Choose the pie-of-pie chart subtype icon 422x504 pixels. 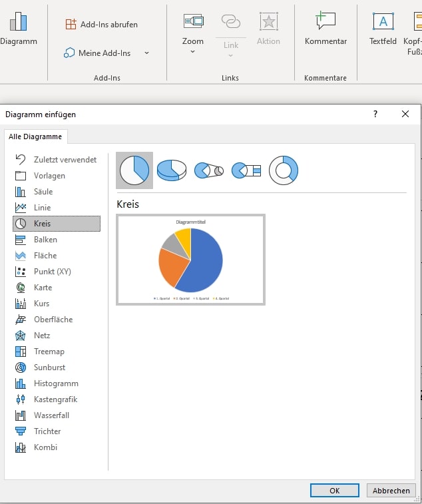[209, 170]
